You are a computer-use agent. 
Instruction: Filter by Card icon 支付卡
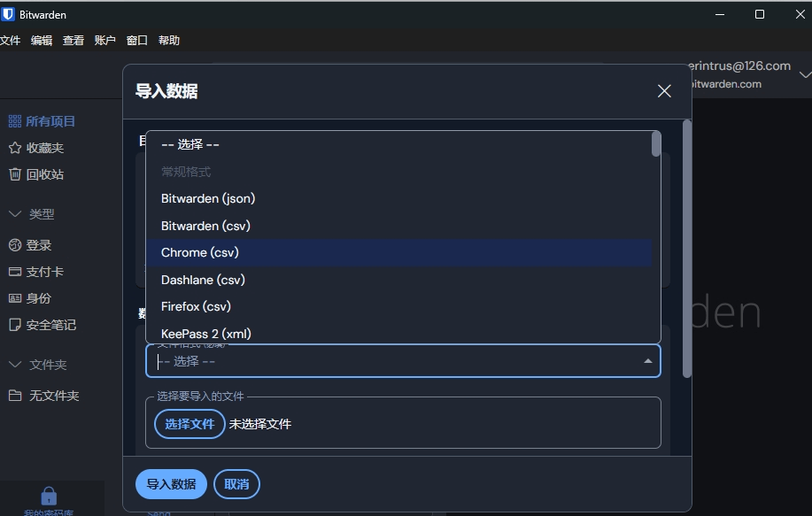[15, 272]
